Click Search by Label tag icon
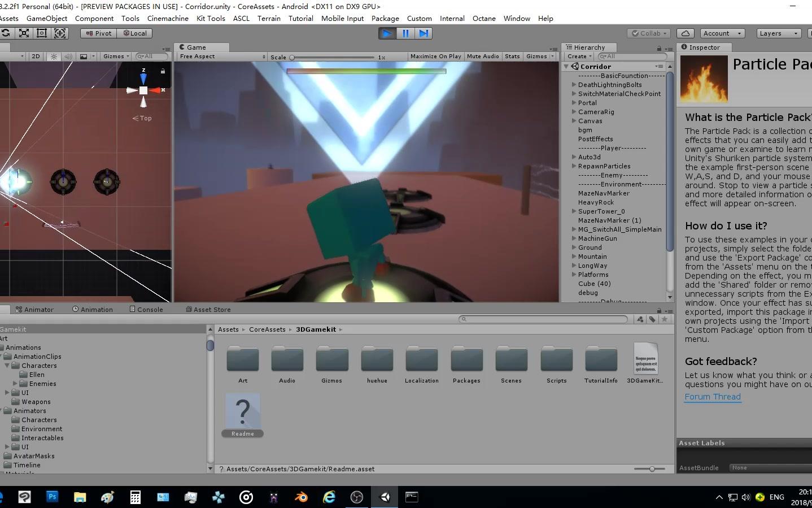This screenshot has height=508, width=812. (652, 319)
